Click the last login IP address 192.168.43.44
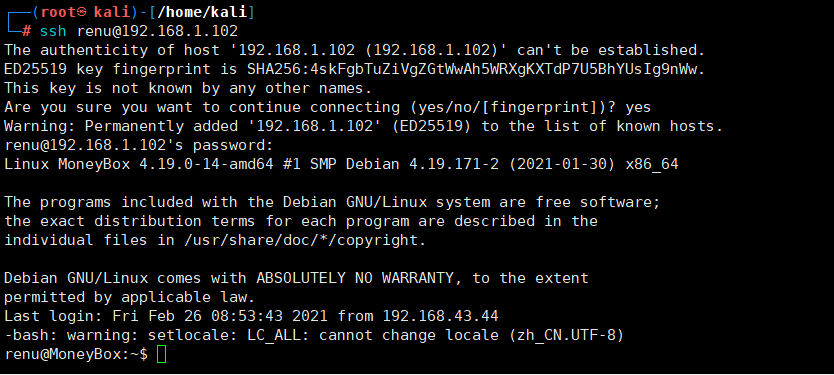 click(440, 316)
